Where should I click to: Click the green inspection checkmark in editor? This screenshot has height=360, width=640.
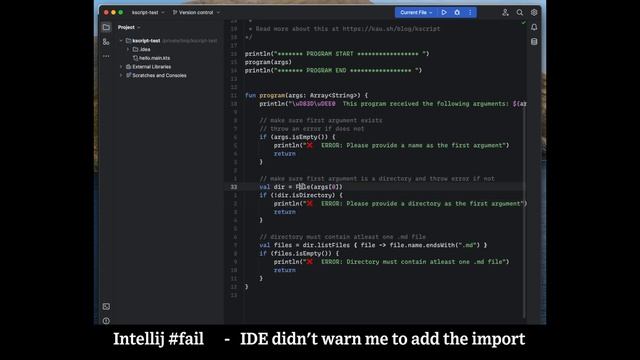point(524,23)
